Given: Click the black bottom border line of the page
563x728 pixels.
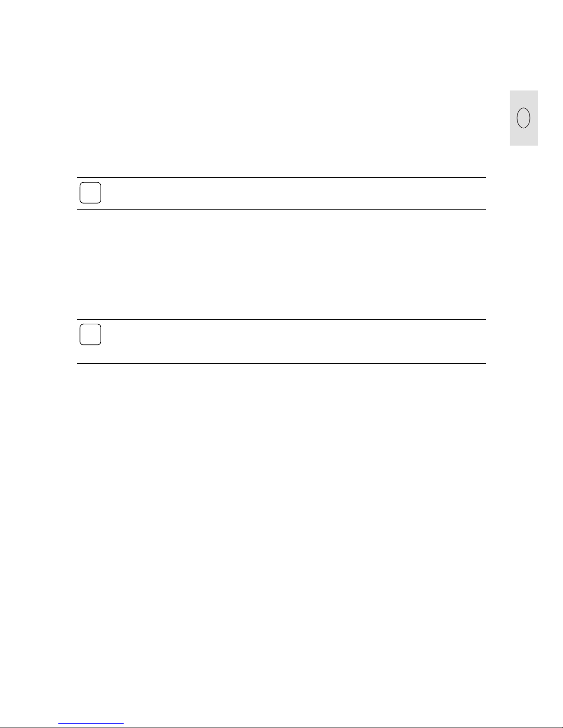Looking at the screenshot, I should pyautogui.click(x=281, y=727).
